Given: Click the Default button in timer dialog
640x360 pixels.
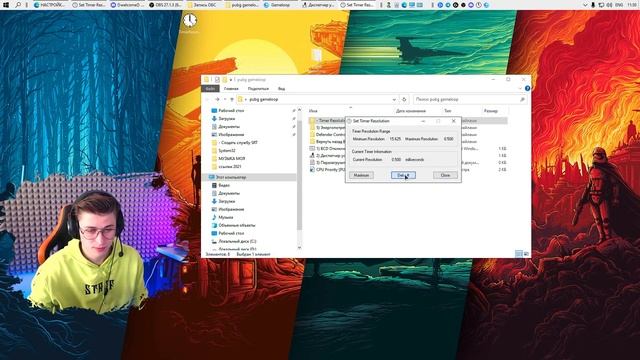Looking at the screenshot, I should 403,175.
